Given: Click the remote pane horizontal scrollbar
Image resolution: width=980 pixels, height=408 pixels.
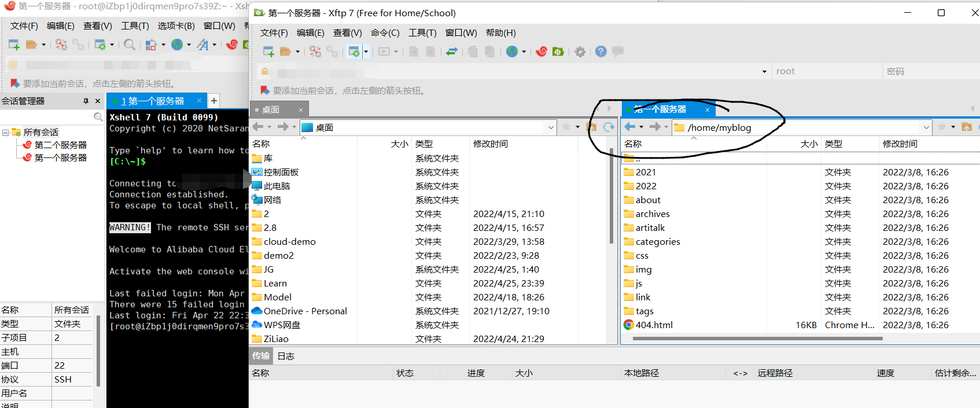Looking at the screenshot, I should pyautogui.click(x=758, y=339).
